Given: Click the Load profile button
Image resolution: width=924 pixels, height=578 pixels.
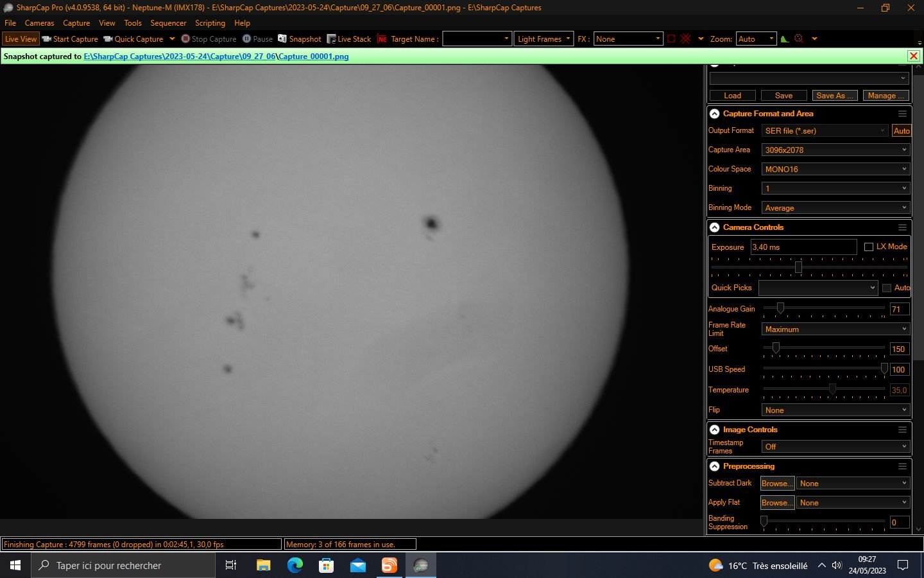Looking at the screenshot, I should [732, 96].
